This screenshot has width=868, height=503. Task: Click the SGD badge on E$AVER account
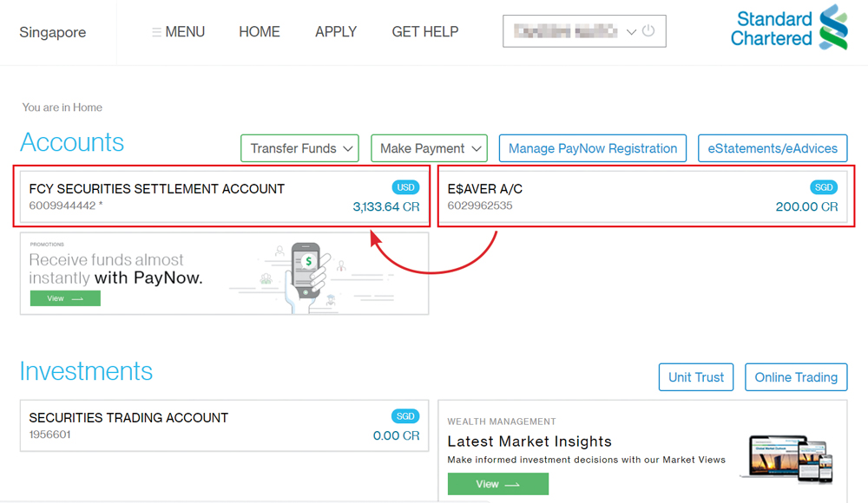tap(824, 187)
